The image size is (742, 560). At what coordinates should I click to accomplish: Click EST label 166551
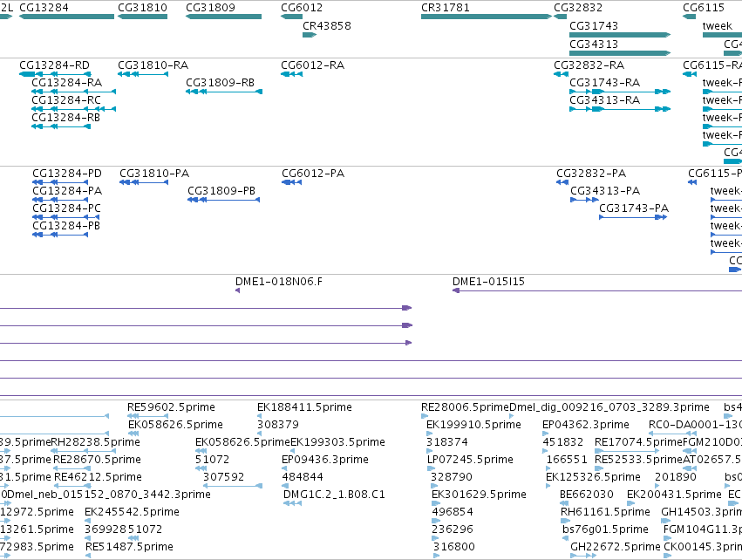567,460
